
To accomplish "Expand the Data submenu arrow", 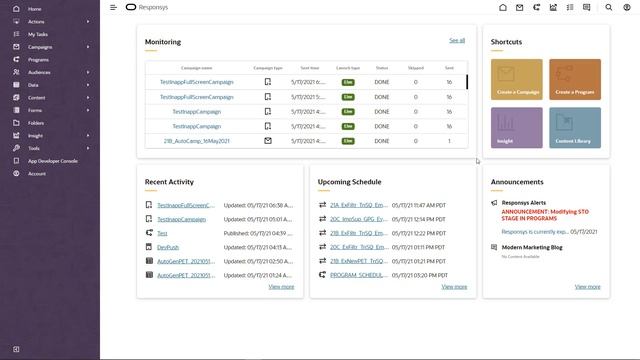I will [x=88, y=85].
